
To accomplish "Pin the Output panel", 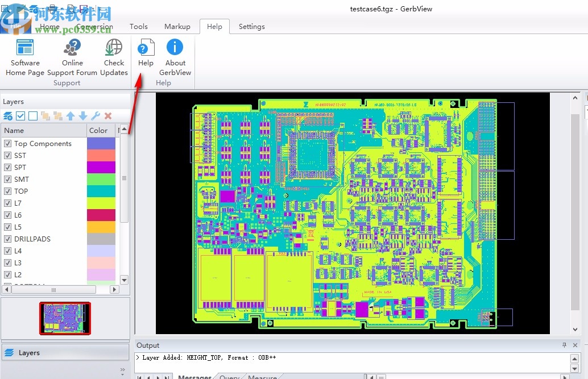I will [x=564, y=345].
